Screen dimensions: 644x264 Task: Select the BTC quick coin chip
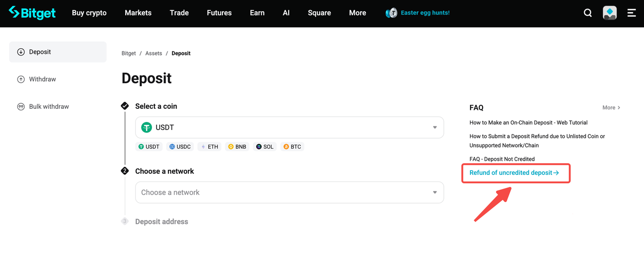click(292, 147)
